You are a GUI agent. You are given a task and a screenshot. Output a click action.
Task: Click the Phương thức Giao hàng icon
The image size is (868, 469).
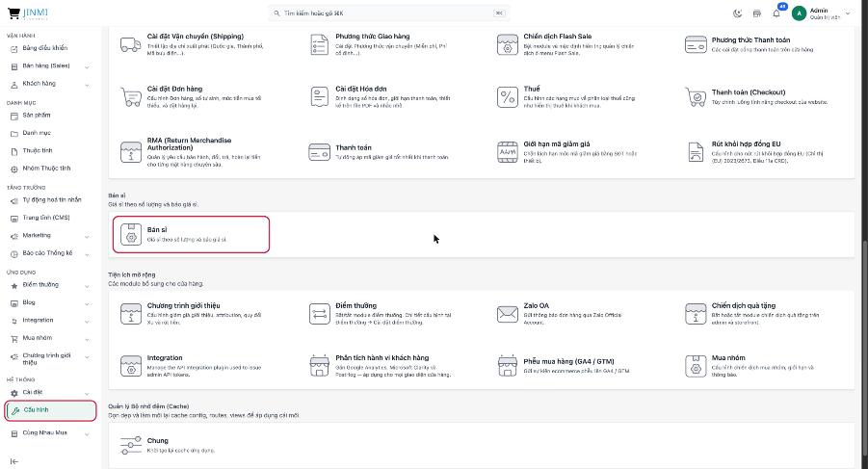coord(320,45)
